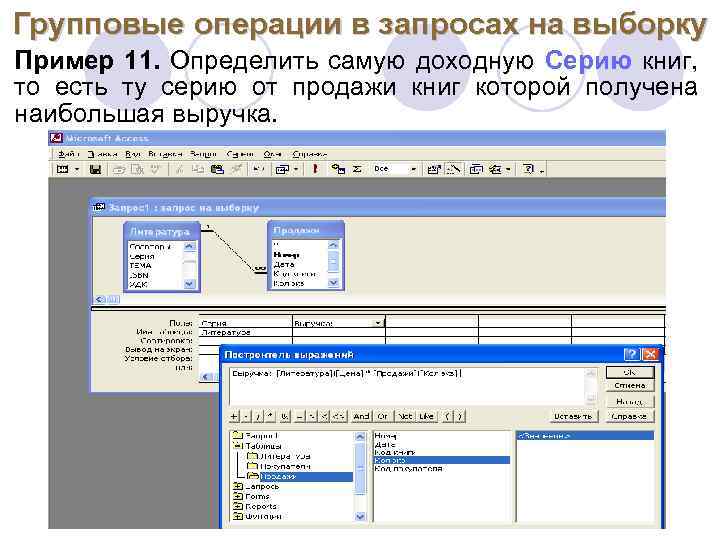
Task: Open the Запрос menu
Action: [203, 154]
